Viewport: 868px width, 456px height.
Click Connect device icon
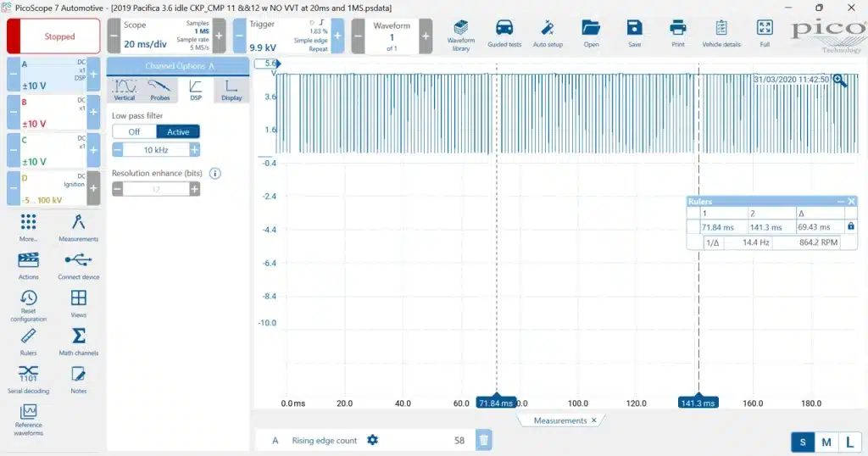[x=78, y=265]
